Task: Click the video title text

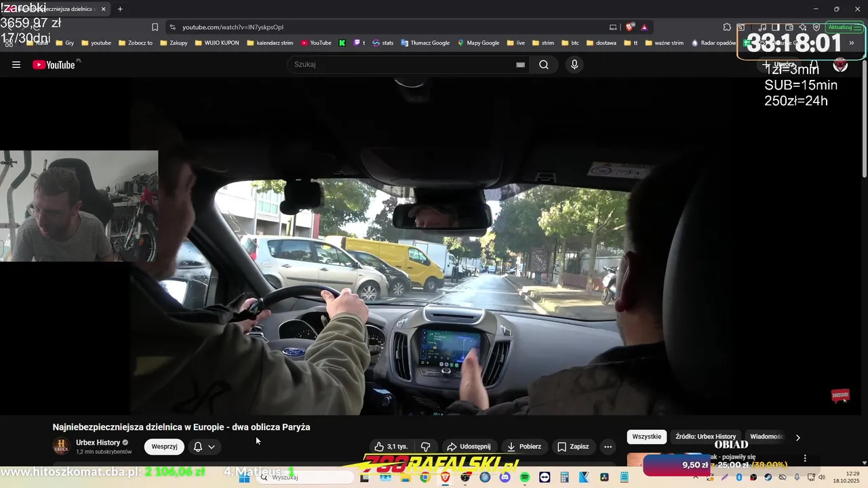Action: (x=181, y=427)
